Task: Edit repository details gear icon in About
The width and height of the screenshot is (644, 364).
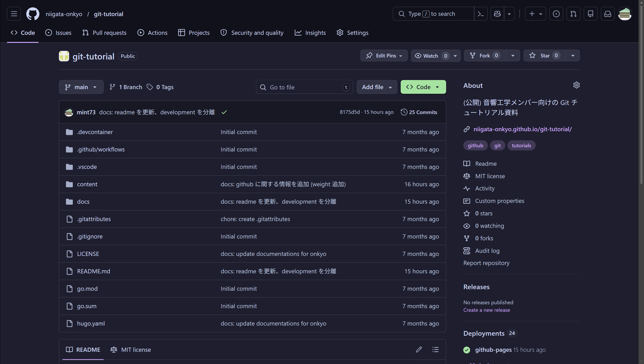Action: [x=576, y=85]
